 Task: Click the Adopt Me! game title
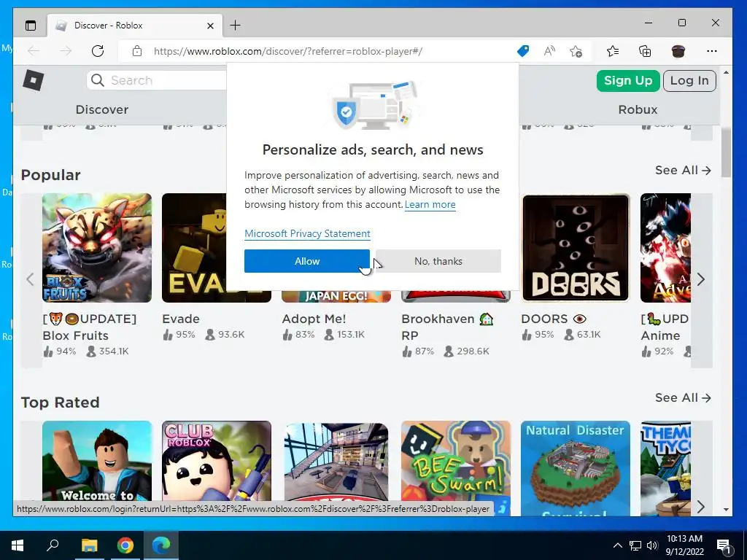(x=314, y=319)
